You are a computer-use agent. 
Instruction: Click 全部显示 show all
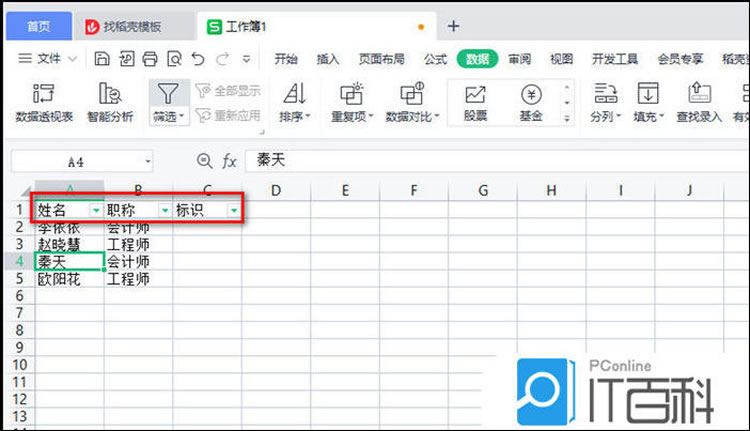point(229,90)
